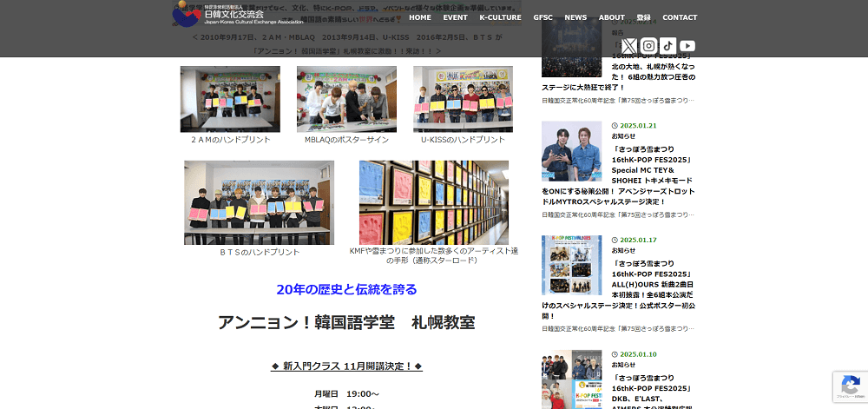Viewport: 868px width, 409px height.
Task: Click the KMFや雪まつり Star Road caption
Action: pos(434,255)
